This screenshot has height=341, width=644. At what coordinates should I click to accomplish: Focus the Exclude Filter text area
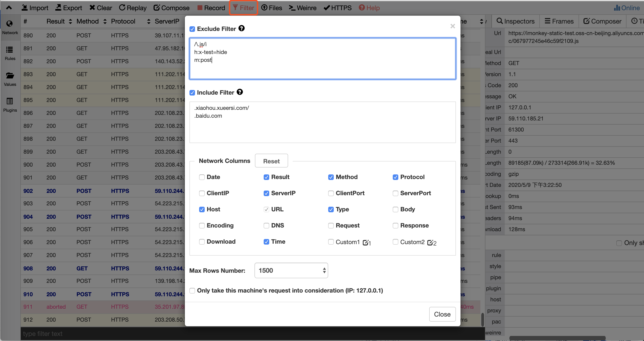tap(322, 59)
